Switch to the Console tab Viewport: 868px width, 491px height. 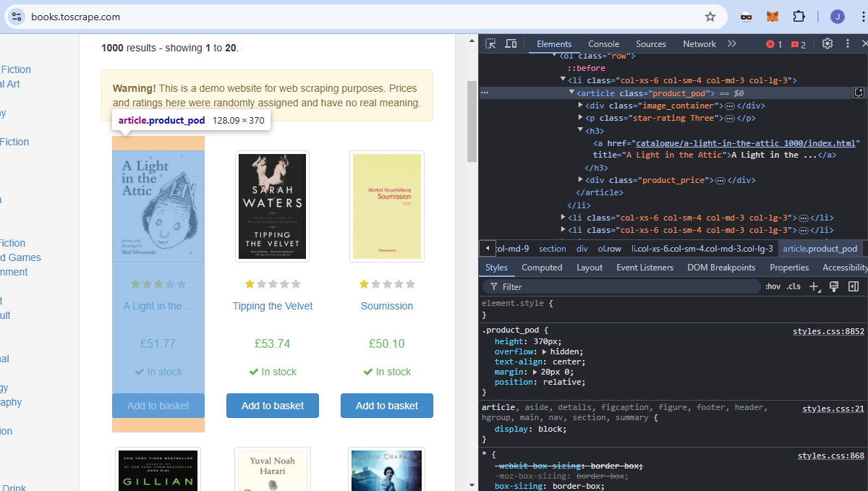pos(603,43)
